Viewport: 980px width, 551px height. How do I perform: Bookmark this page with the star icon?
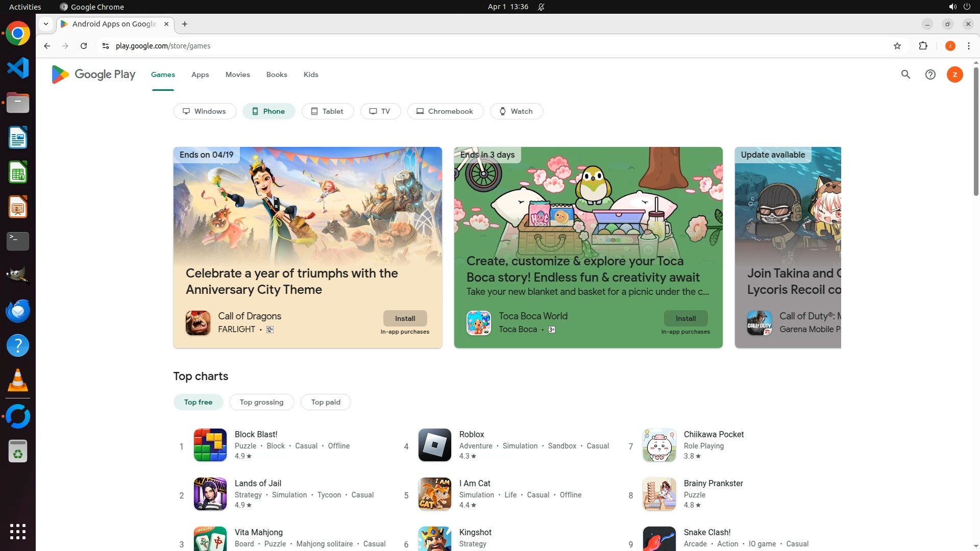[897, 46]
